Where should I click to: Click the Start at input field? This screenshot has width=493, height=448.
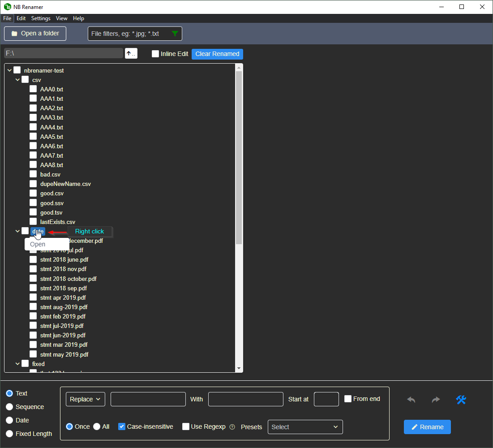click(326, 399)
